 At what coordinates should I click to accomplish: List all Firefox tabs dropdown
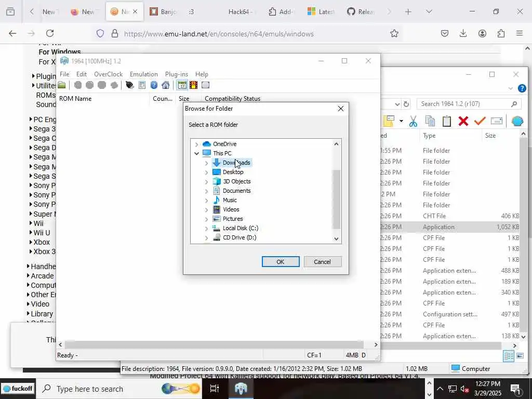429,11
